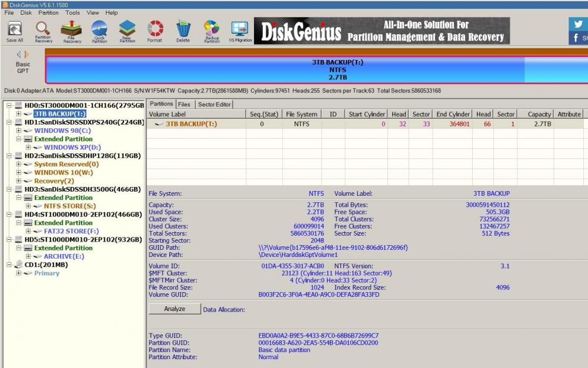
Task: Expand the WINDOWS 98(C:) tree node
Action: coord(18,131)
